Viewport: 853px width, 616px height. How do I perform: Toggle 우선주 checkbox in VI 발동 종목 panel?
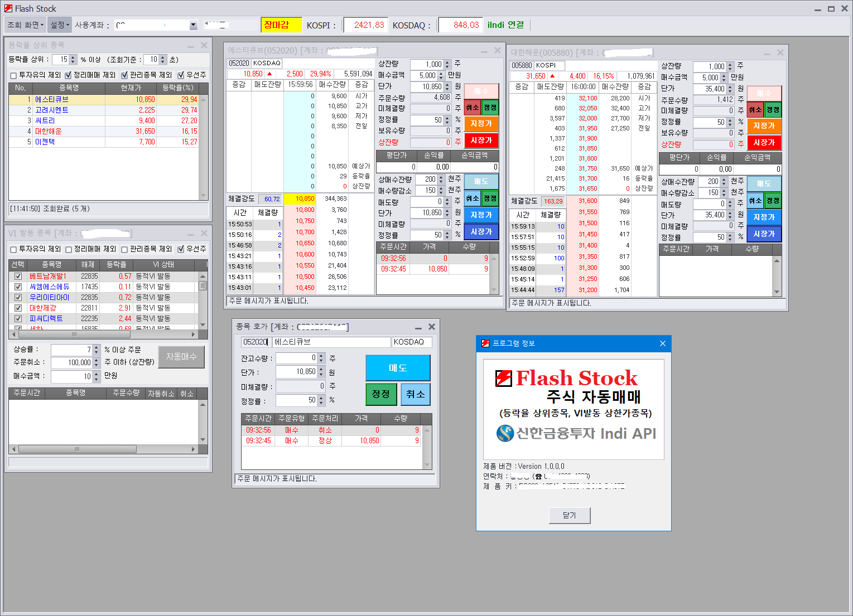tap(181, 249)
